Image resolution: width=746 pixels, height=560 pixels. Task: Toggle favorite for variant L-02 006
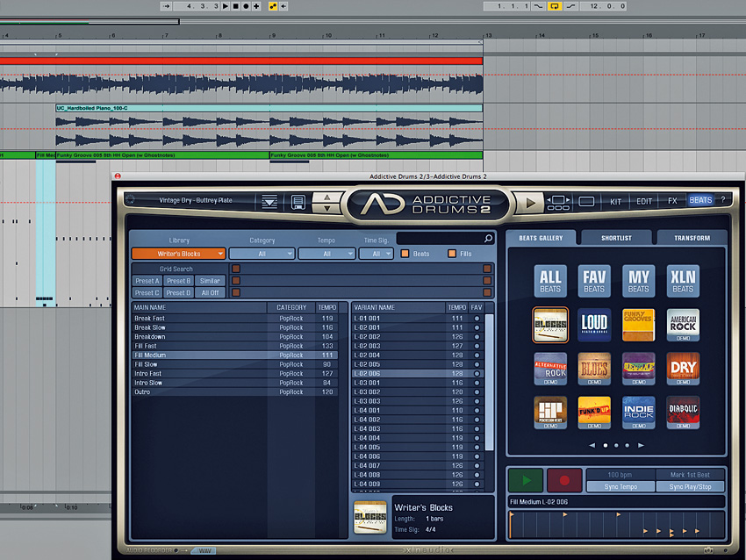point(477,374)
